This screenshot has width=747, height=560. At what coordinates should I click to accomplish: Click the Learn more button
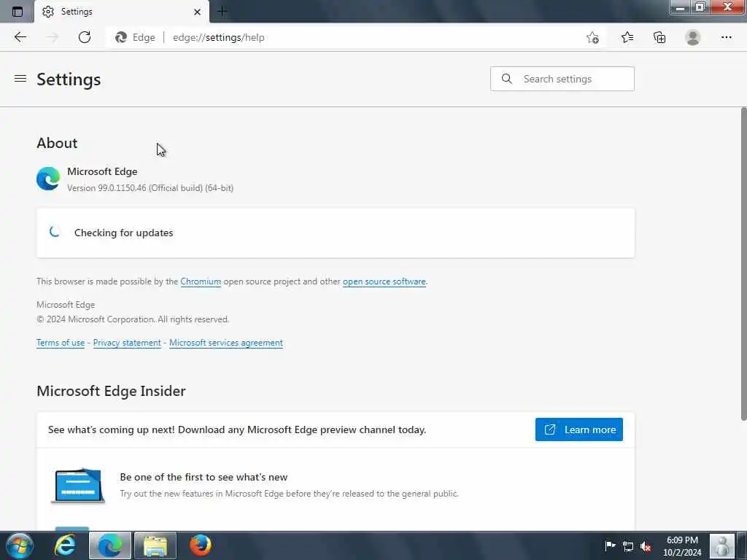tap(578, 429)
